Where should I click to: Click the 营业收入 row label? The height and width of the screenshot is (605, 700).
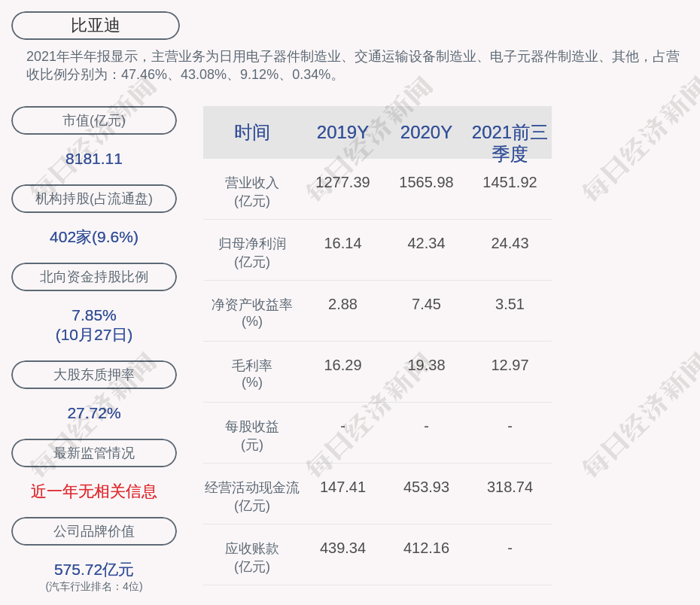pyautogui.click(x=252, y=191)
